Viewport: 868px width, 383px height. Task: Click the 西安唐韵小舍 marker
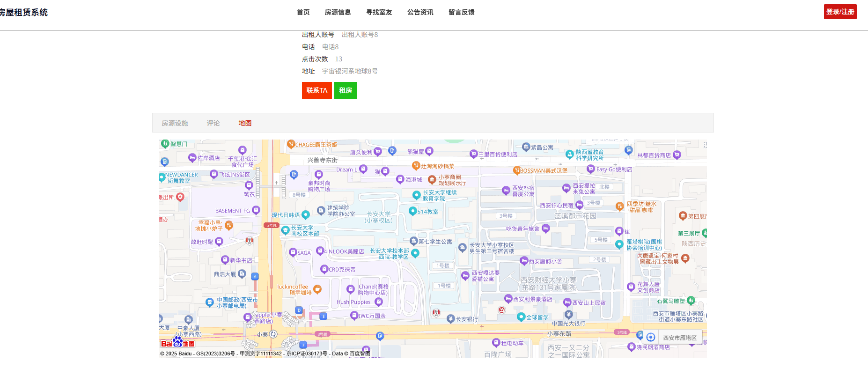[524, 261]
